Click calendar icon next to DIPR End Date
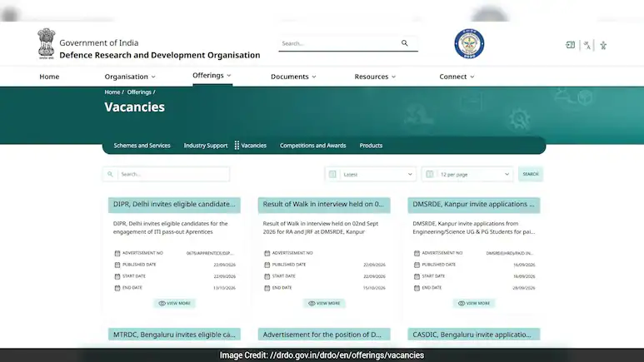The image size is (644, 362). pos(117,288)
